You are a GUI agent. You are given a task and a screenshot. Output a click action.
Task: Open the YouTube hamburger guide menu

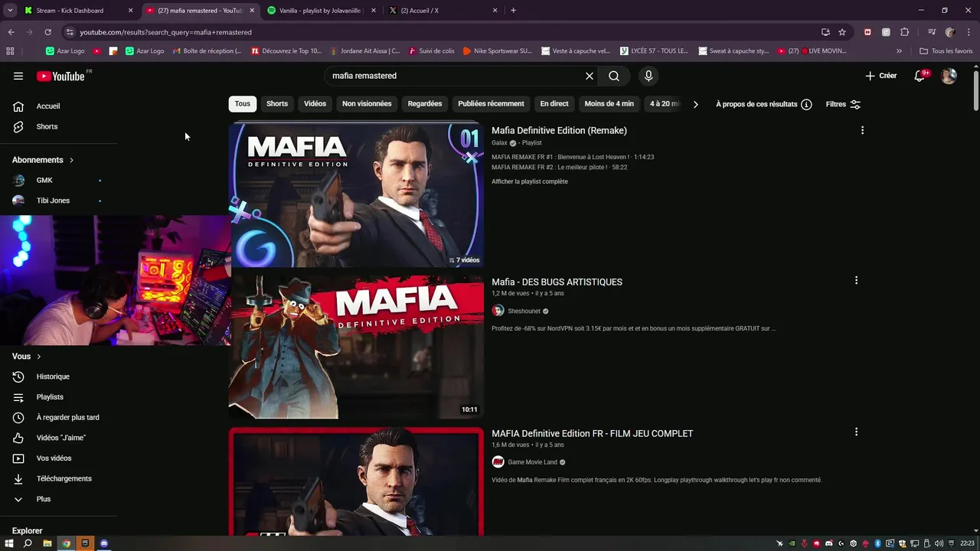point(18,76)
